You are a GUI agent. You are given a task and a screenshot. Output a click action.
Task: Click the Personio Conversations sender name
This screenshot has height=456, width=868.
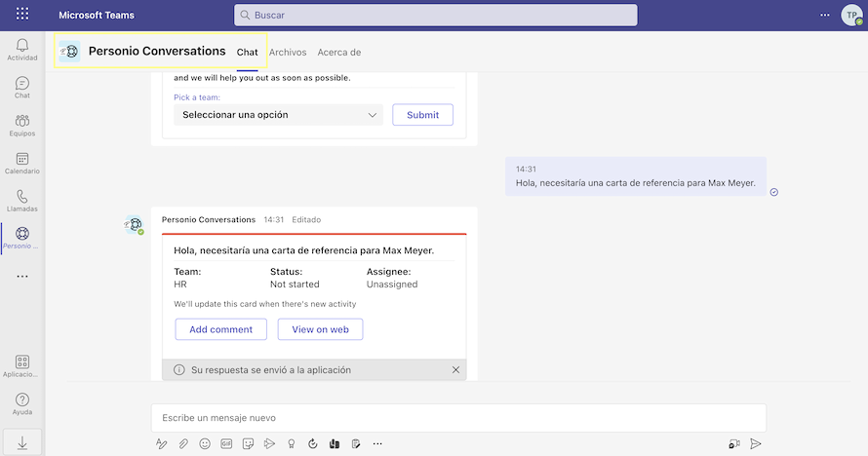point(209,219)
